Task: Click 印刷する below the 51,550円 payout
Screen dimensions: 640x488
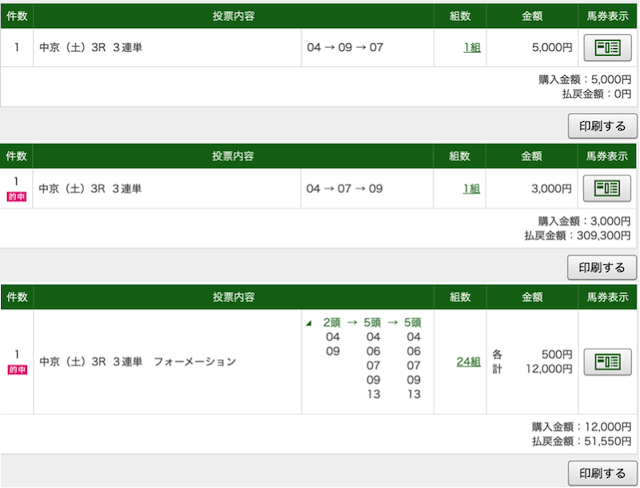Action: tap(602, 473)
